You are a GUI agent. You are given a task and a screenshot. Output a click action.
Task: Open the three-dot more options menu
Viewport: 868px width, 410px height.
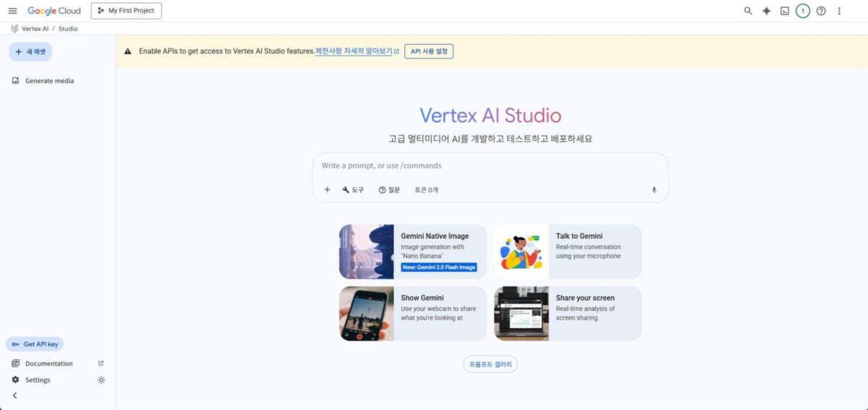[x=839, y=11]
